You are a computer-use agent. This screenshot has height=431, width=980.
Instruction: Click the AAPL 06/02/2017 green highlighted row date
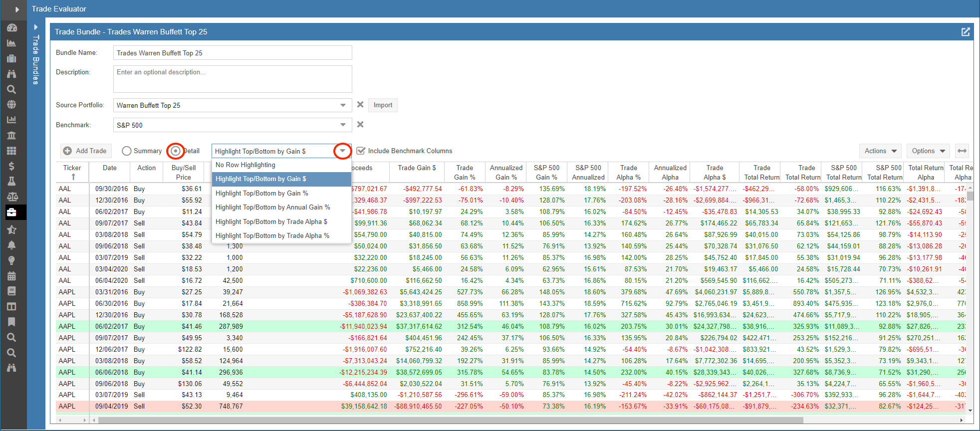click(112, 326)
